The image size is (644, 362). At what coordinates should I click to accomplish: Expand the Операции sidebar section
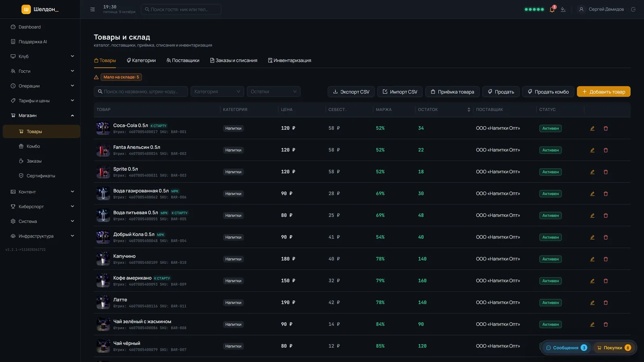click(x=40, y=86)
